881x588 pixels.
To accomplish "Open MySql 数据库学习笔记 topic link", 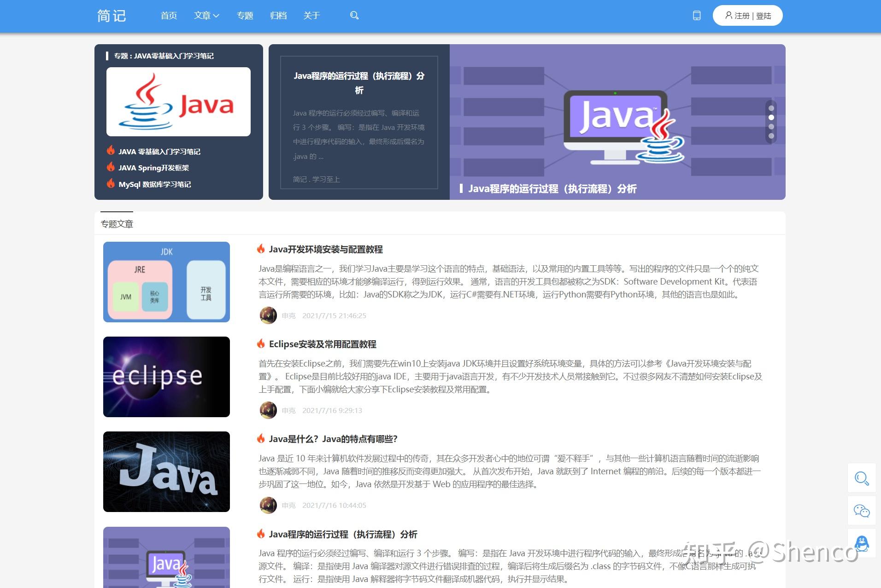I will click(155, 184).
